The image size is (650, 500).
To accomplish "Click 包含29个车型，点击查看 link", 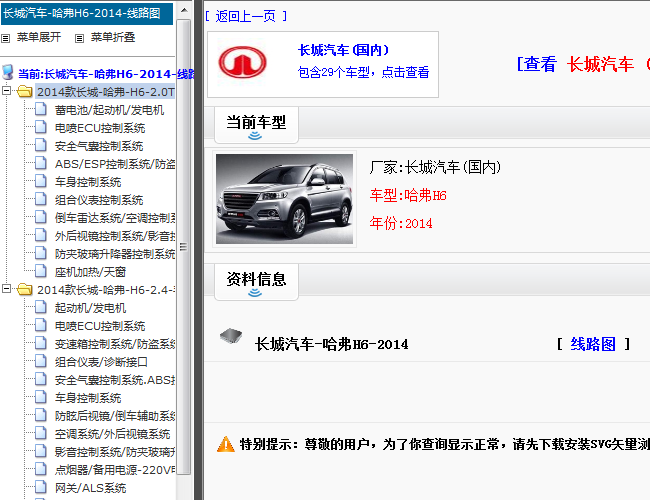I will (x=364, y=72).
